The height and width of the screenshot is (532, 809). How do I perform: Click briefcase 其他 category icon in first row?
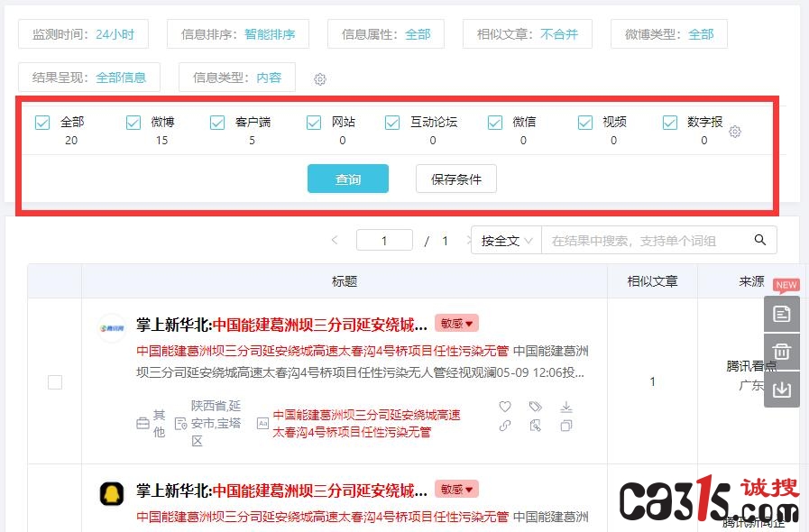142,424
